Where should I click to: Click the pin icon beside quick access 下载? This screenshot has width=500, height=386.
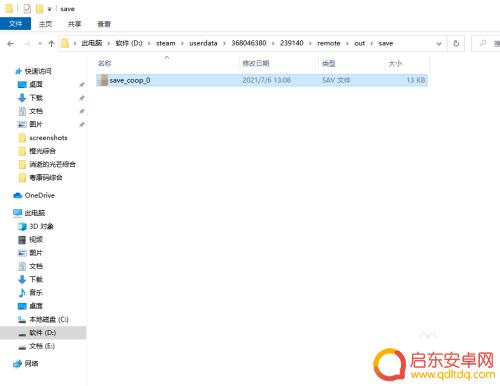click(82, 98)
